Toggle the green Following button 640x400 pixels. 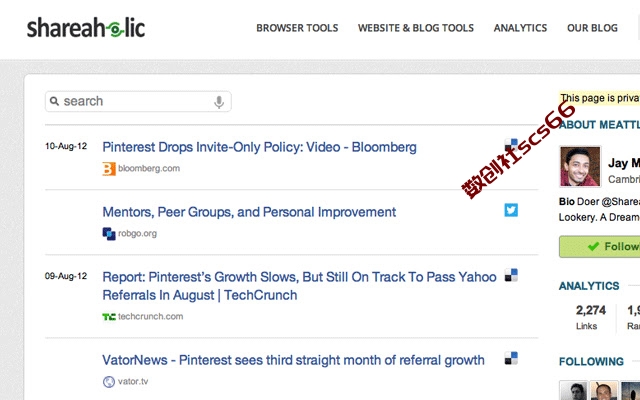coord(600,247)
